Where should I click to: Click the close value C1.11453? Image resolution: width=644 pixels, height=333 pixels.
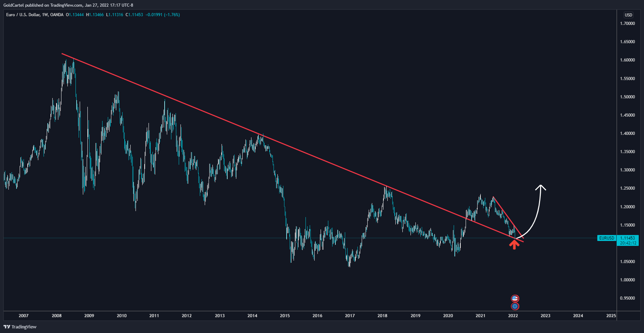point(134,15)
